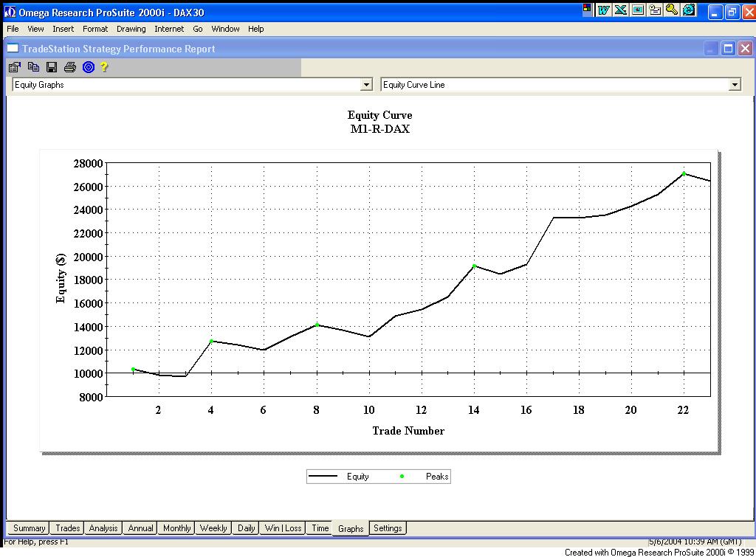
Task: Expand the Equity Curve Line dropdown arrow
Action: (x=734, y=85)
